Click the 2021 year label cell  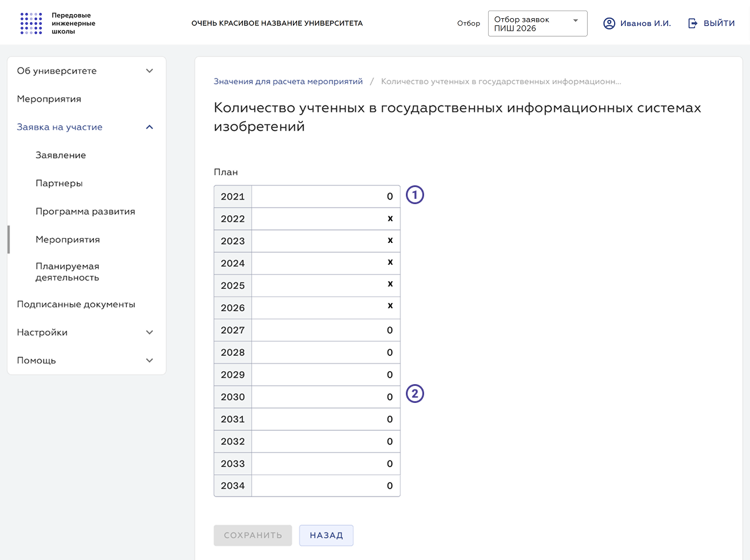233,196
